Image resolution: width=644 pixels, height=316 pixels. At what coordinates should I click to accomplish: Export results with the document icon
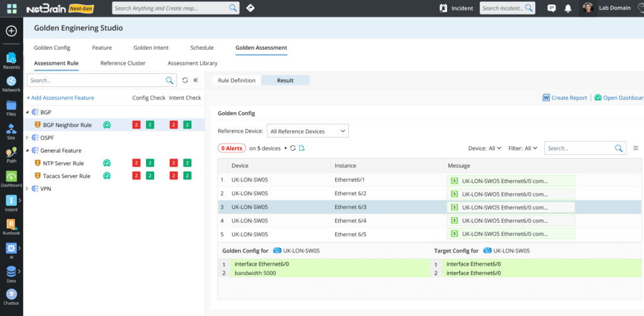(x=301, y=148)
